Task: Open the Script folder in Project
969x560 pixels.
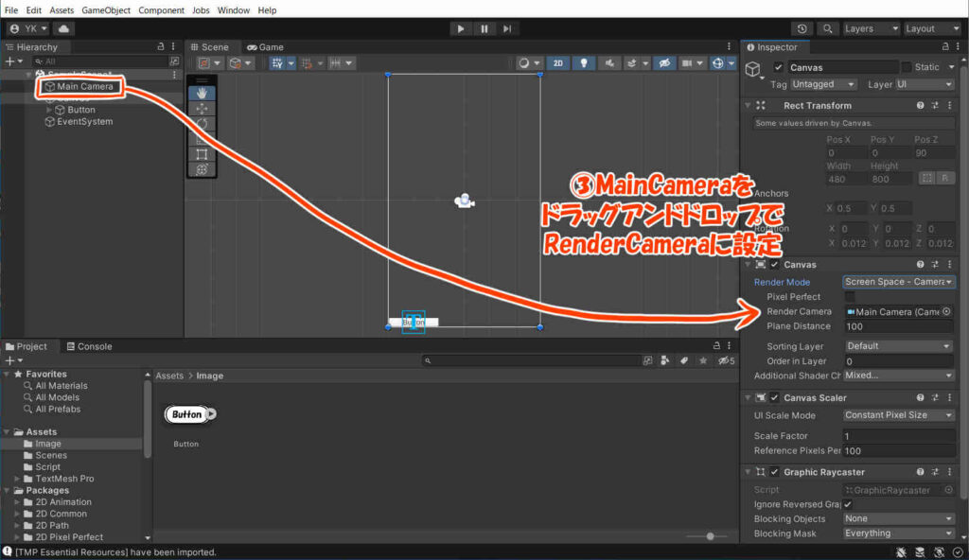Action: tap(47, 466)
